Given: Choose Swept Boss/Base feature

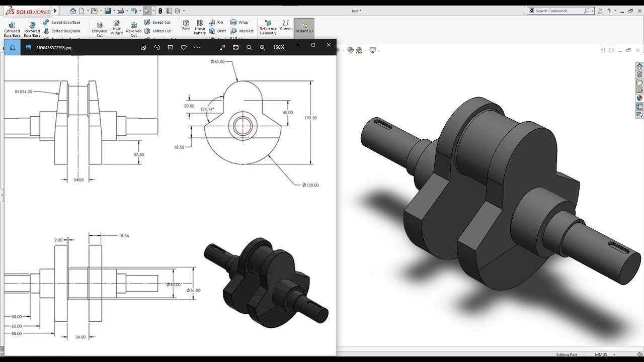Looking at the screenshot, I should [61, 22].
